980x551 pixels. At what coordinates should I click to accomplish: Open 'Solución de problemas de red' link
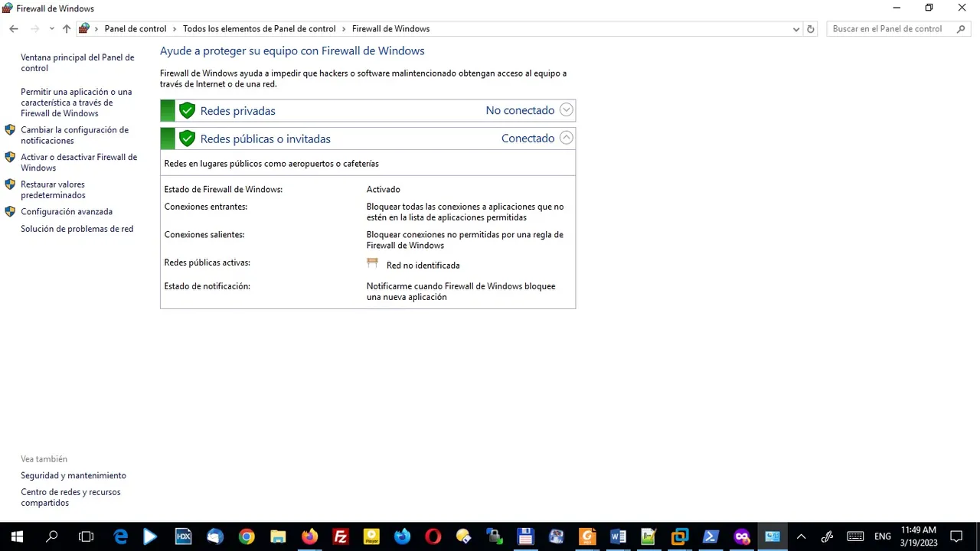77,229
